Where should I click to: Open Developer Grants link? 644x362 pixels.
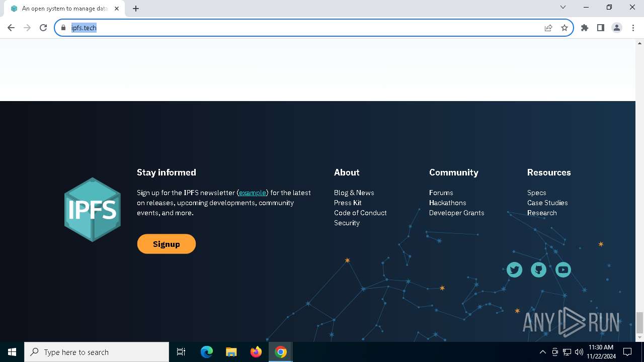click(457, 213)
